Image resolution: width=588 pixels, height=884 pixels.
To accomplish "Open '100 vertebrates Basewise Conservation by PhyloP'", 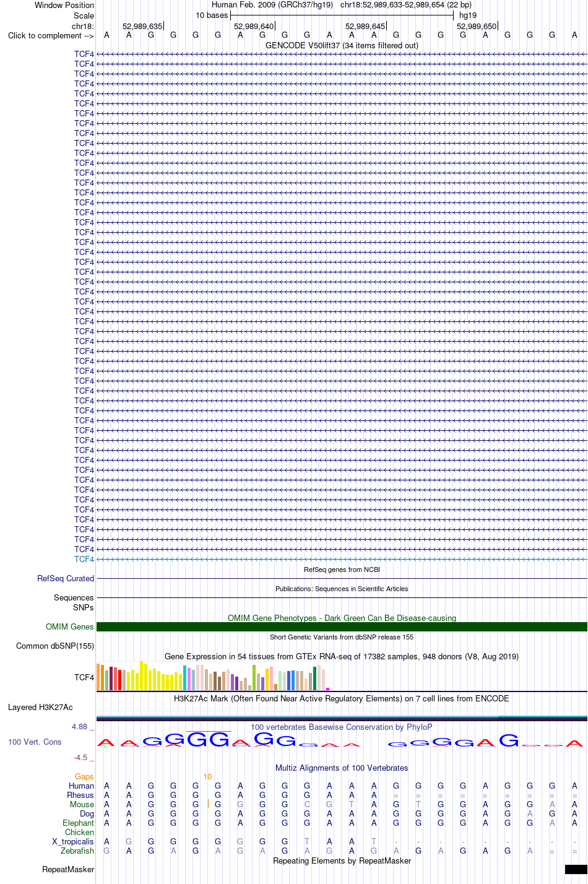I will 342,727.
